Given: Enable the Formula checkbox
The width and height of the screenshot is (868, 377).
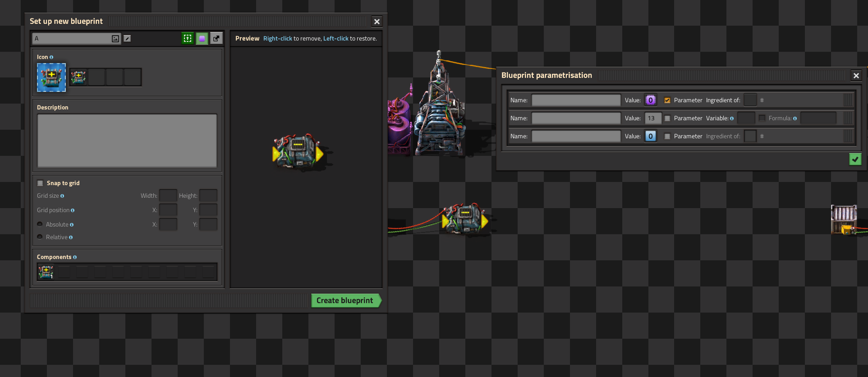Looking at the screenshot, I should click(x=762, y=118).
